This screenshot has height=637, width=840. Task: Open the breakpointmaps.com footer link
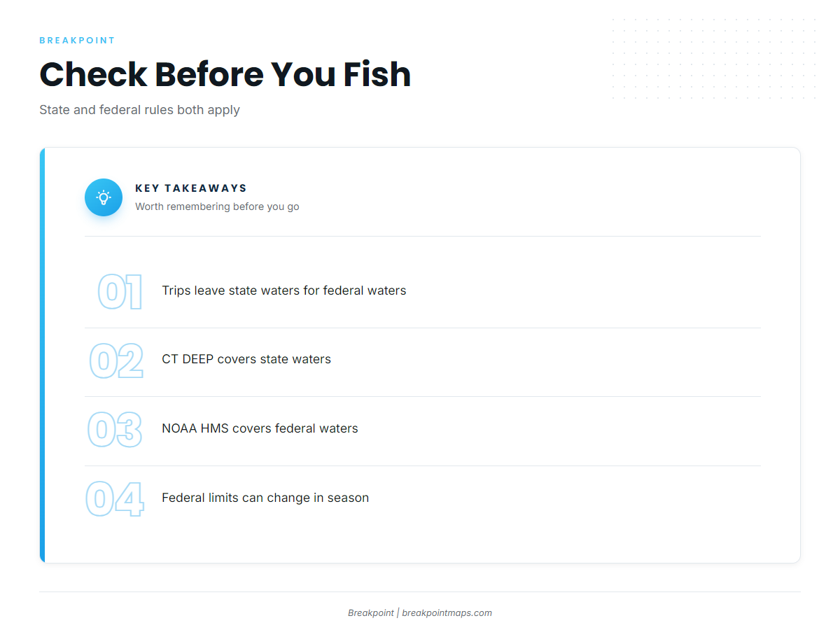point(447,613)
